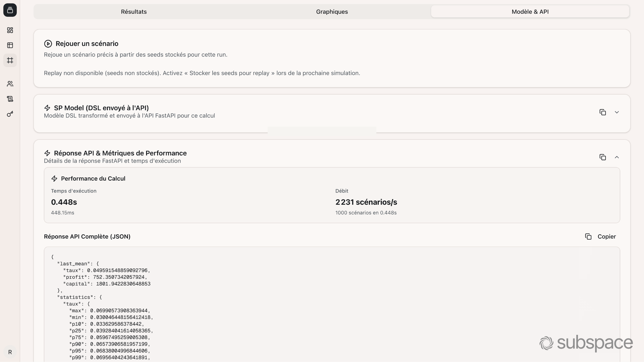Viewport: 644px width, 362px height.
Task: Open the users panel in the sidebar
Action: point(10,84)
